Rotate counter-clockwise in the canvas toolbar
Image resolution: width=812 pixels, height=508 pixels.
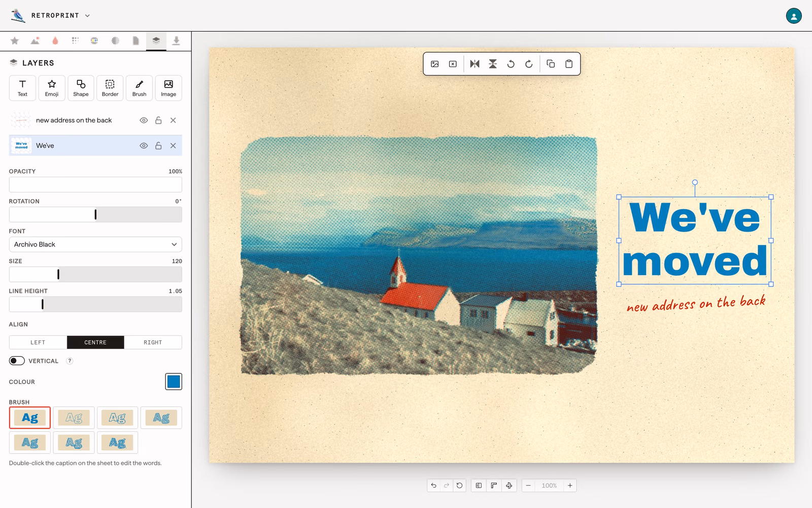click(511, 64)
